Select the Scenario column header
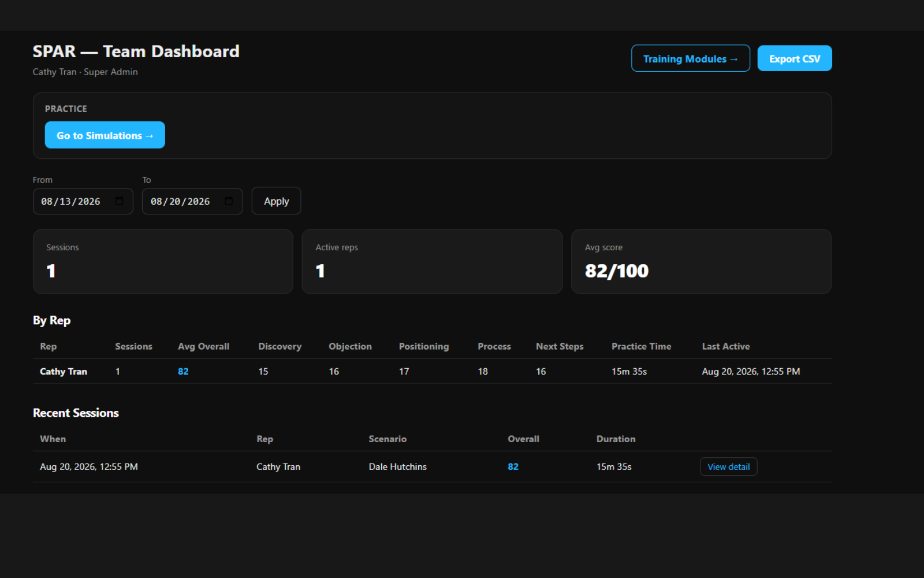The image size is (924, 578). point(388,439)
